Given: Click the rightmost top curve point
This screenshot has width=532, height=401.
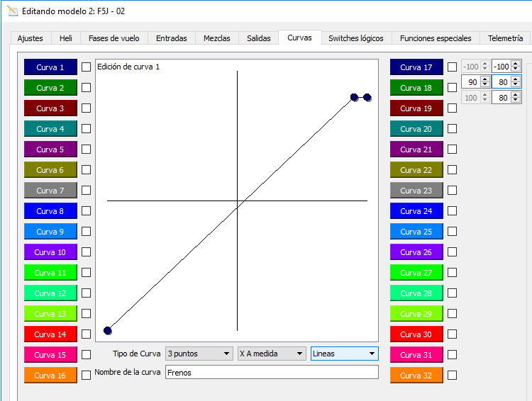Looking at the screenshot, I should [x=367, y=97].
